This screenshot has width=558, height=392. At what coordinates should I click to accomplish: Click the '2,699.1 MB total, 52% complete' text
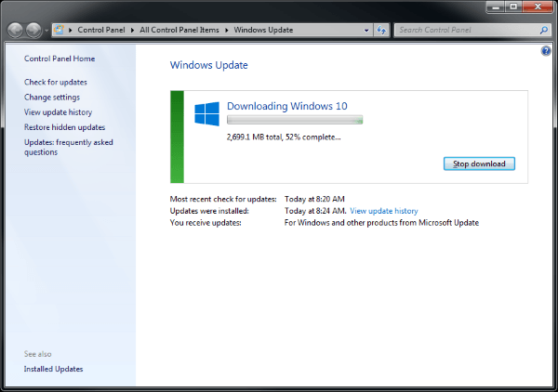(x=284, y=137)
